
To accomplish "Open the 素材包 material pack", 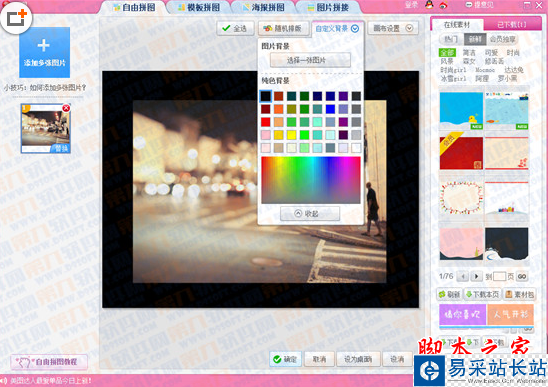I will tap(520, 295).
